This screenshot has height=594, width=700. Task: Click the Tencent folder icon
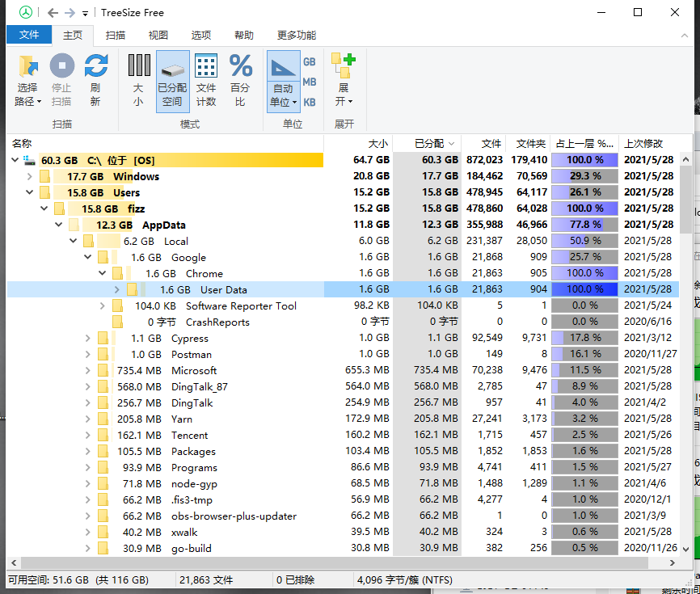pos(103,435)
